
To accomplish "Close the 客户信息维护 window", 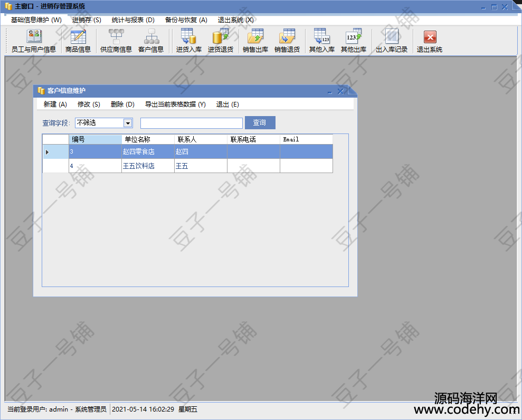I will [340, 91].
